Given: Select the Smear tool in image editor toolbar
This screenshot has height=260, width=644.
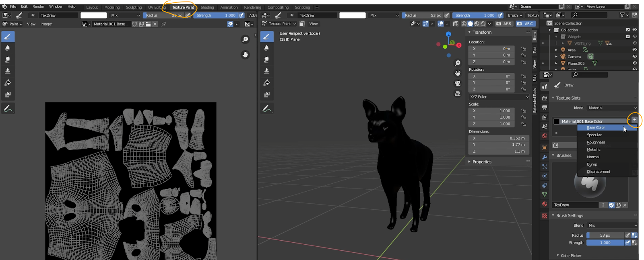Looking at the screenshot, I should pyautogui.click(x=8, y=59).
